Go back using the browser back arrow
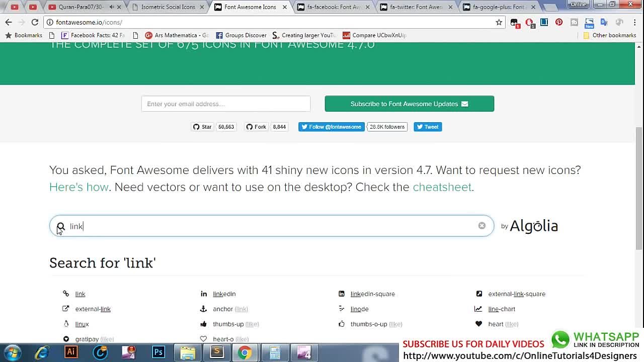Image resolution: width=644 pixels, height=362 pixels. tap(9, 22)
